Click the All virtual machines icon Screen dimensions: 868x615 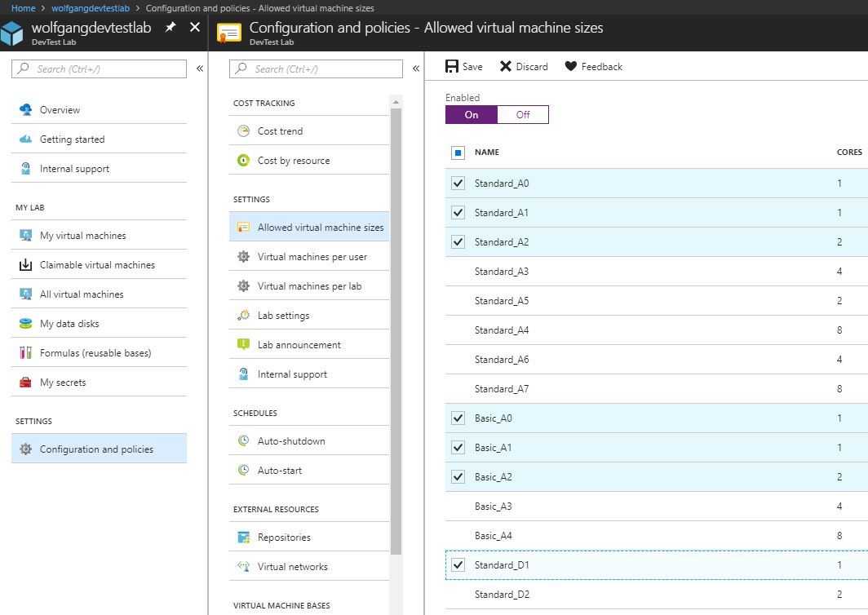tap(25, 294)
